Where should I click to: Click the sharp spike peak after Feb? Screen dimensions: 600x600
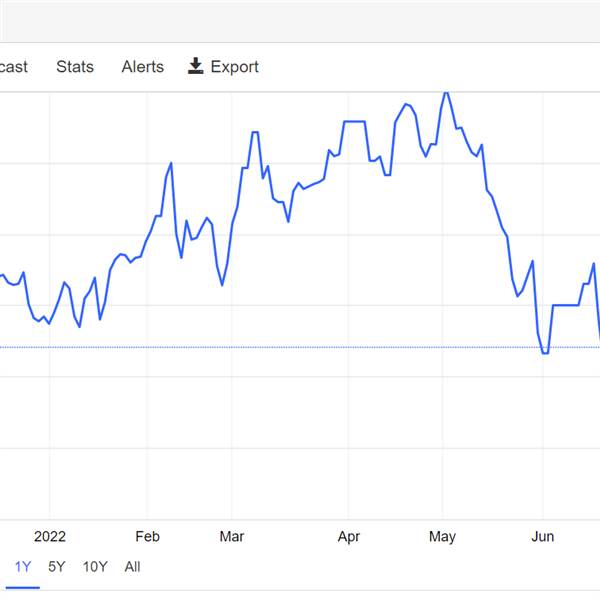pos(171,164)
